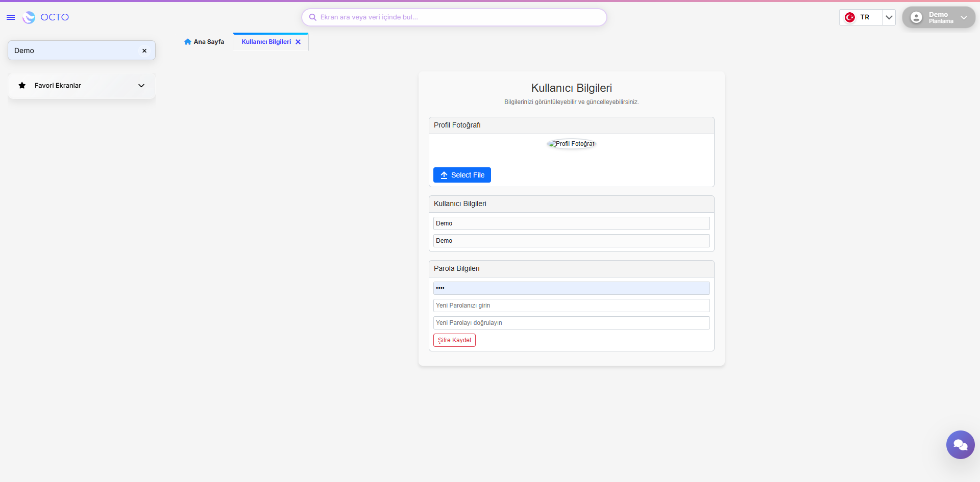The image size is (980, 482).
Task: Click the Ekran ara search bar
Action: pos(454,17)
